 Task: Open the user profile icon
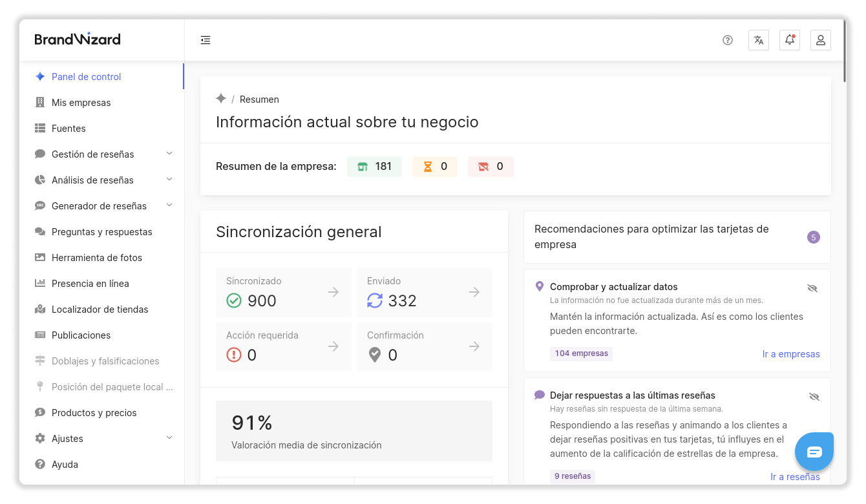pos(821,40)
